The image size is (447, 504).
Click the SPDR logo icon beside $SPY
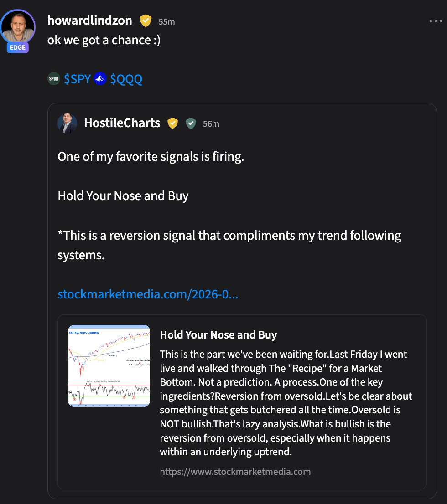[x=54, y=79]
